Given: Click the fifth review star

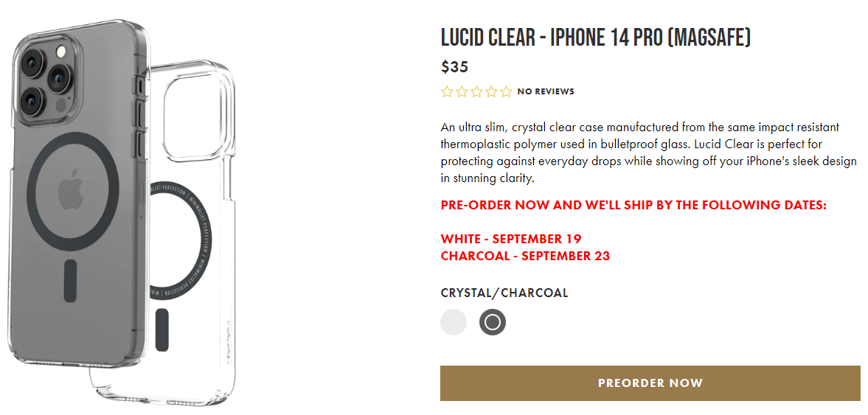Looking at the screenshot, I should point(506,92).
